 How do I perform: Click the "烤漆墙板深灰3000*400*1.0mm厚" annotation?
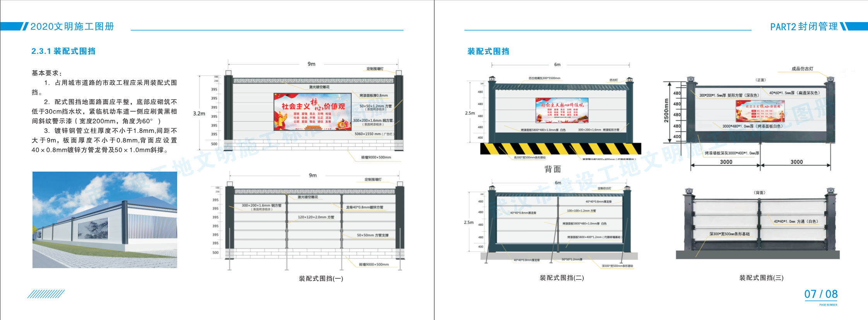tap(732, 153)
